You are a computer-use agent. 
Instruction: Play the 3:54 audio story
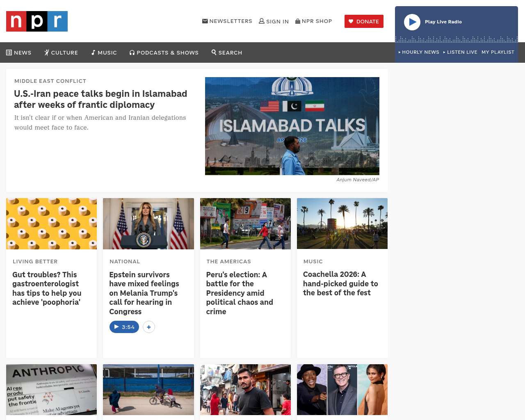(x=124, y=327)
